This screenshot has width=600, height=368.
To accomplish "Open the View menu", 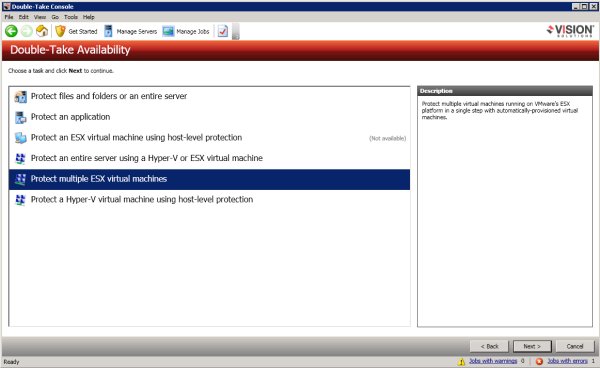I will click(40, 17).
